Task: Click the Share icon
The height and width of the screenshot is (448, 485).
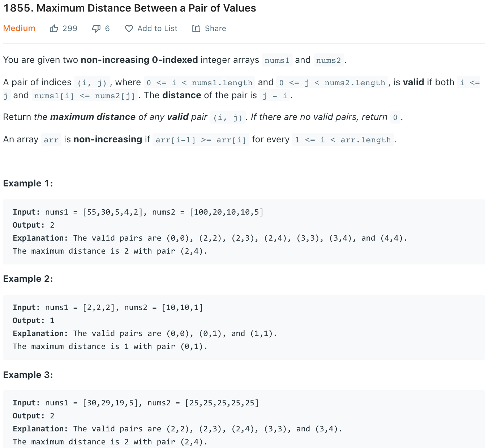Action: pos(196,28)
